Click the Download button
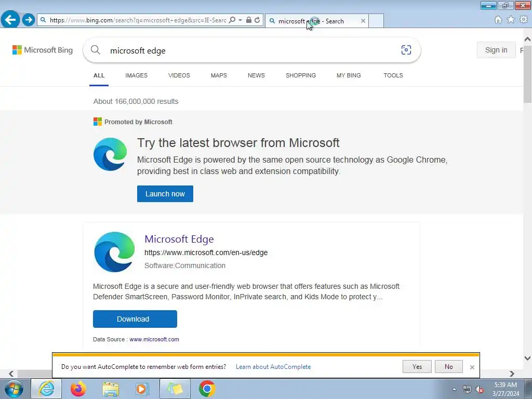 pyautogui.click(x=135, y=319)
